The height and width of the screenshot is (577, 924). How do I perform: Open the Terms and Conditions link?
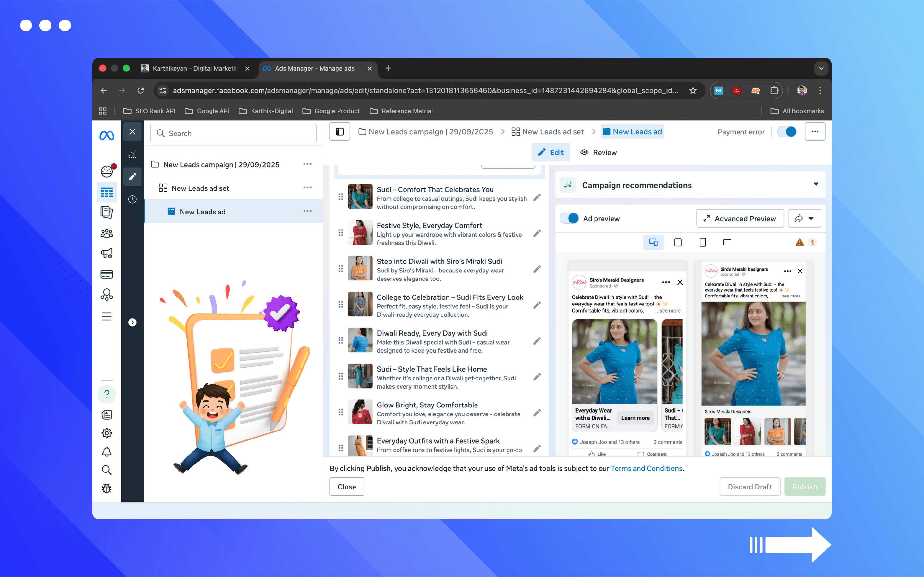(x=646, y=468)
